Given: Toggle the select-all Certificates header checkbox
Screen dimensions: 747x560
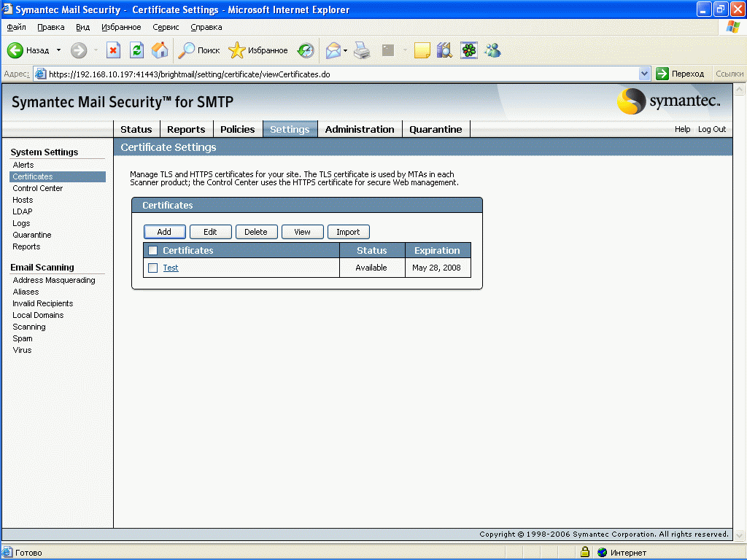Looking at the screenshot, I should pyautogui.click(x=153, y=251).
